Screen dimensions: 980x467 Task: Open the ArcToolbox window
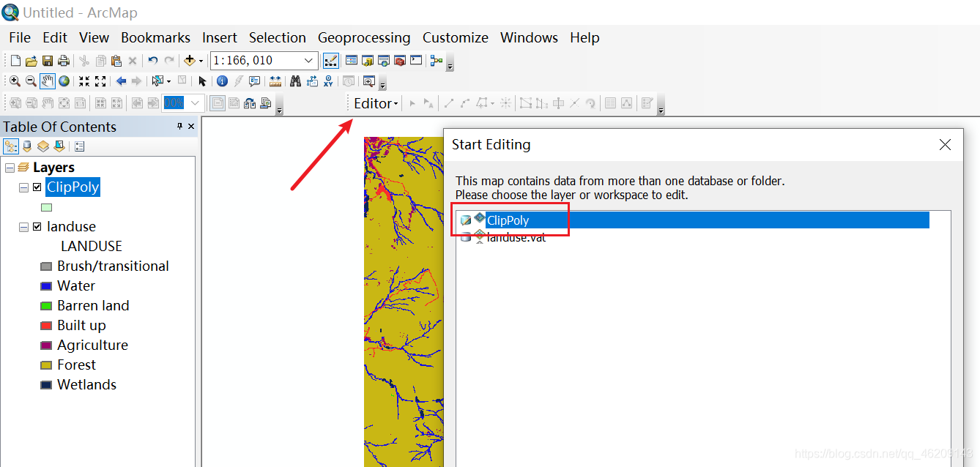[400, 61]
